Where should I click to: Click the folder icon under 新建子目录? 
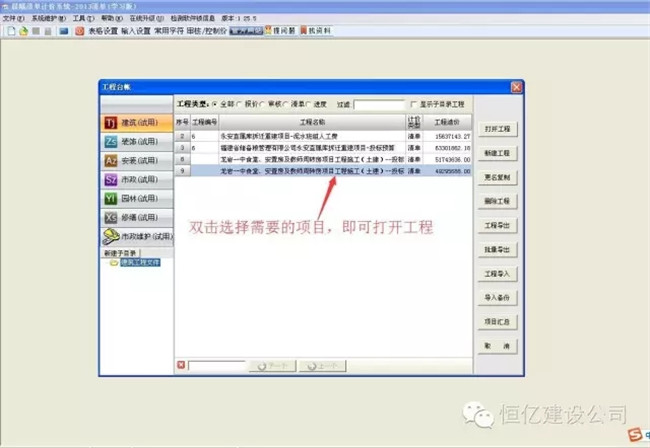(114, 263)
